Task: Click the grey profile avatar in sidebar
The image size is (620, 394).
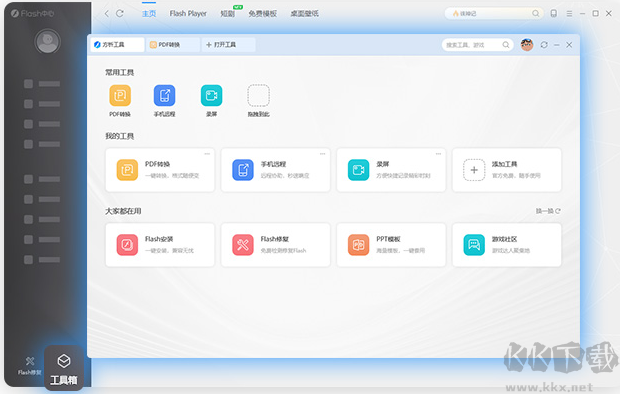Action: pos(47,42)
